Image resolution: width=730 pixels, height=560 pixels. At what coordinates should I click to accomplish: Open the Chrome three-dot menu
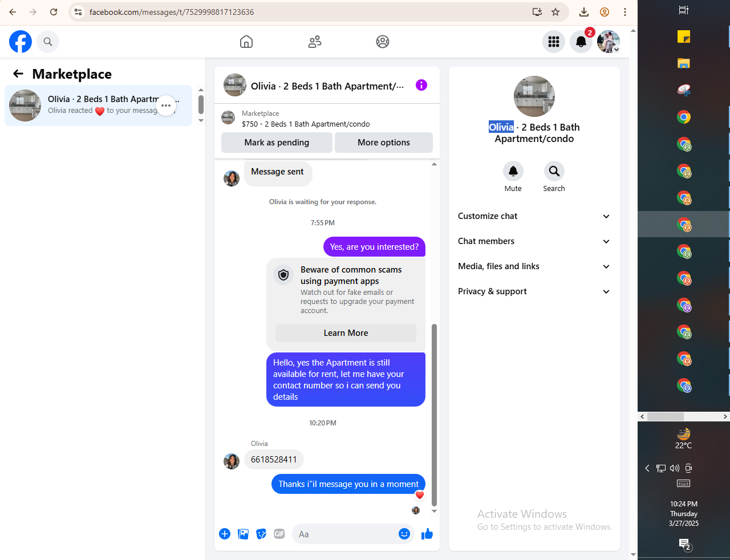tap(625, 12)
